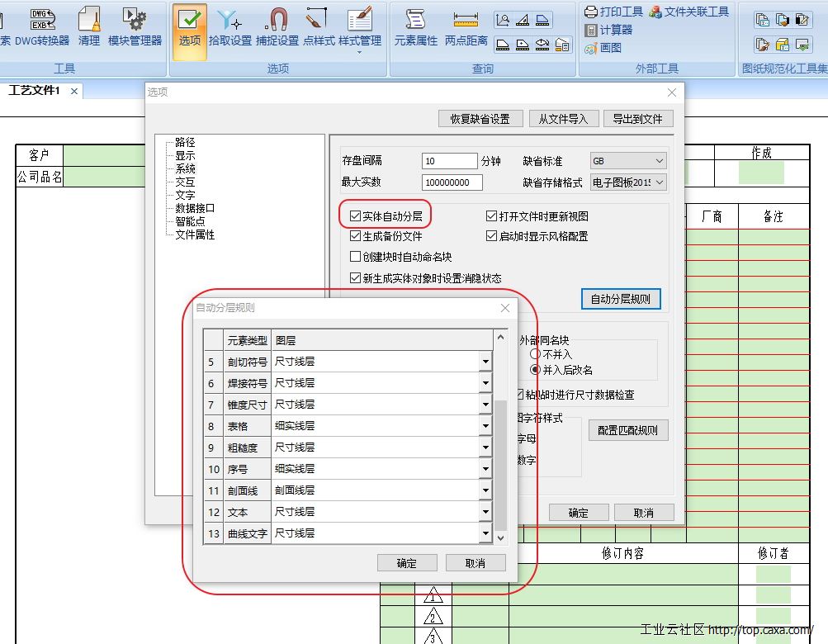
Task: Open layer dropdown for 剖面线 row
Action: point(485,490)
